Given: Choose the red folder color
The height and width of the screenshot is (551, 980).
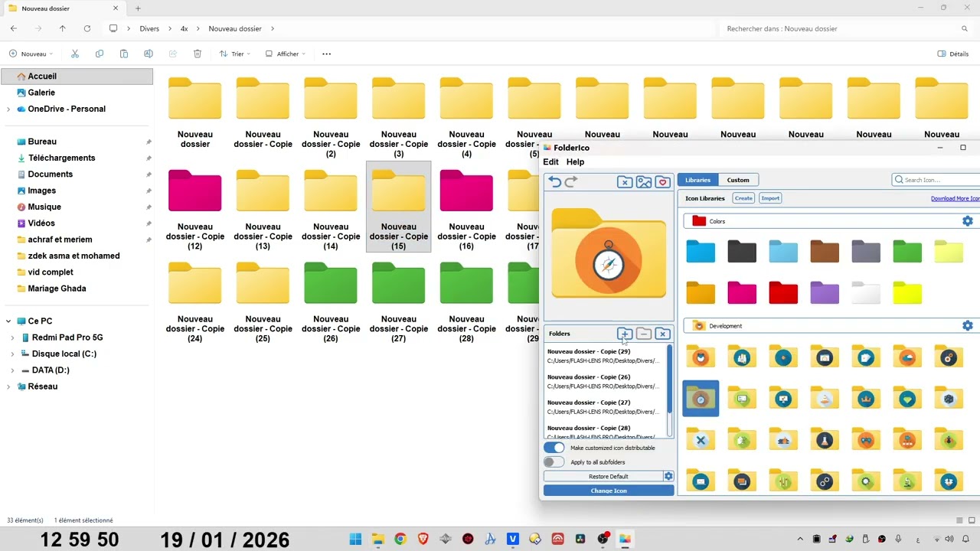Looking at the screenshot, I should click(783, 292).
